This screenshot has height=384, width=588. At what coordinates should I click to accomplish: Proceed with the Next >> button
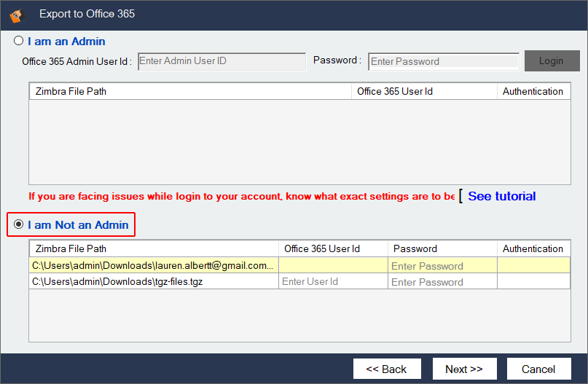(464, 369)
